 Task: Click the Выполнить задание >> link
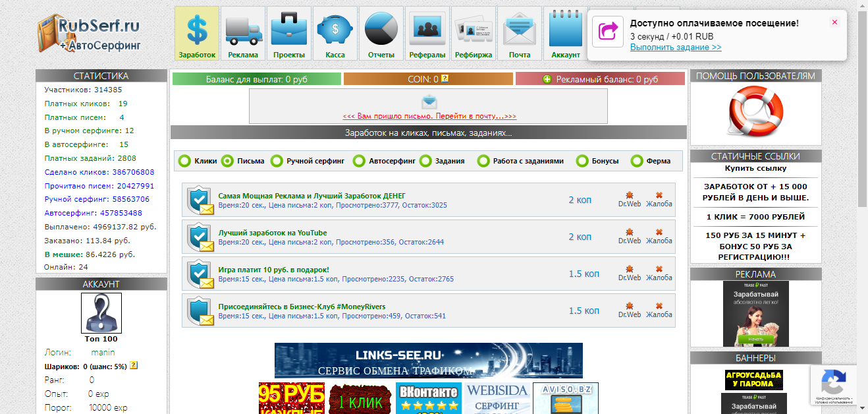click(x=676, y=47)
